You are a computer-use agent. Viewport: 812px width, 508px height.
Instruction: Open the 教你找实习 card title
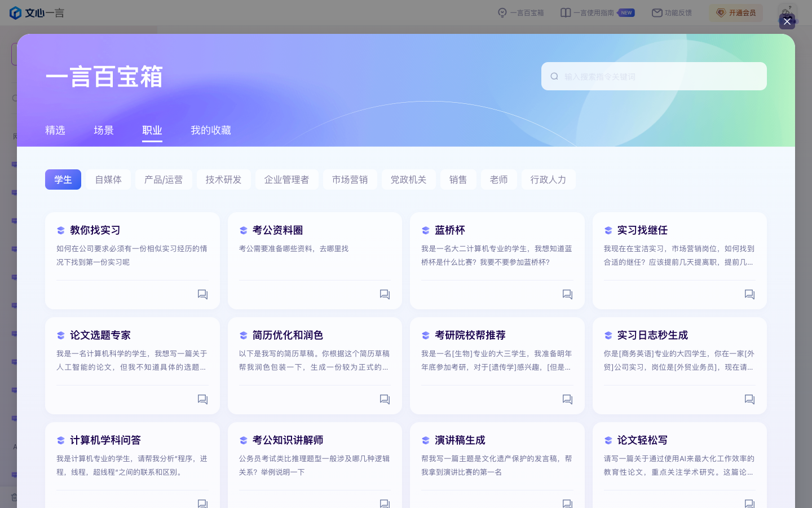click(95, 230)
